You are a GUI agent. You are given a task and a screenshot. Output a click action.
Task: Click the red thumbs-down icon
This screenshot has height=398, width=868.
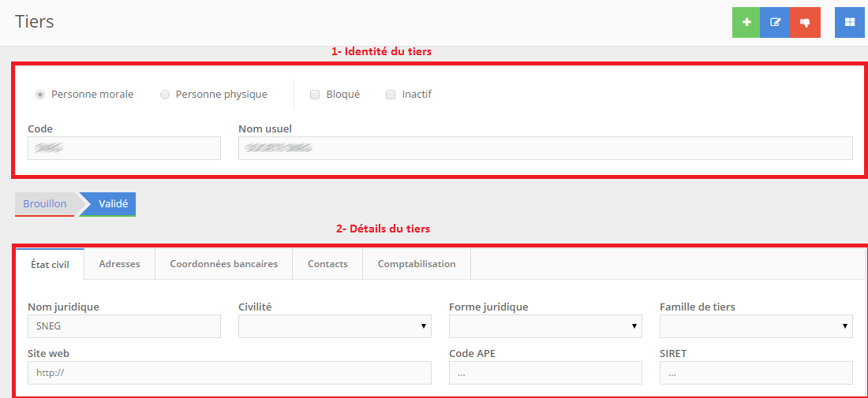coord(806,22)
